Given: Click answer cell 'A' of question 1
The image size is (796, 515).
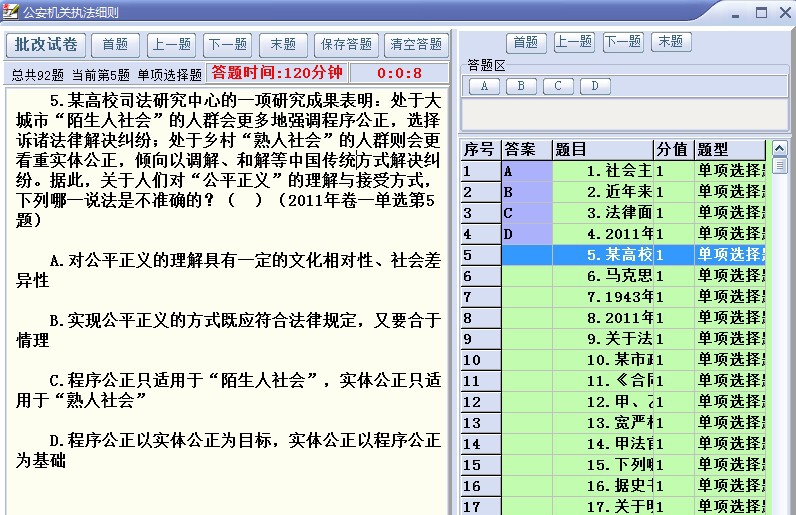Looking at the screenshot, I should (527, 171).
